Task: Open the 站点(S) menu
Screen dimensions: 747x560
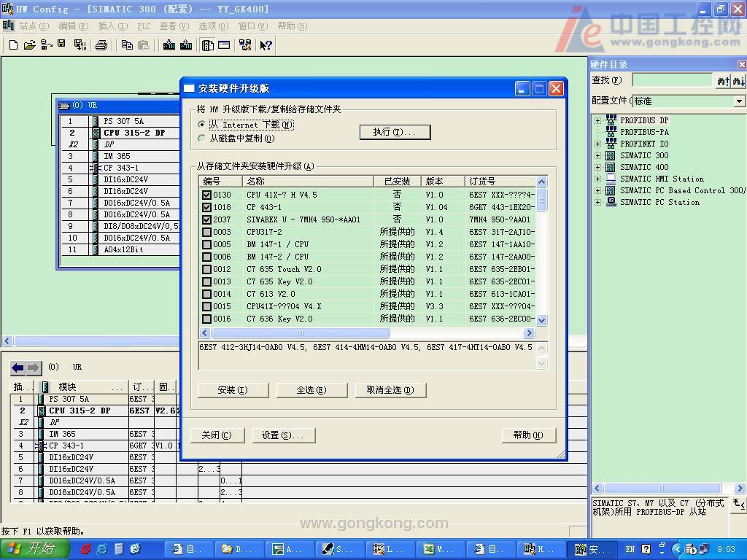Action: click(x=34, y=26)
